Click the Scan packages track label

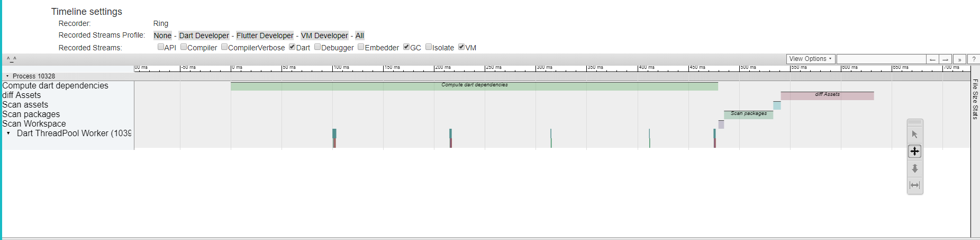[x=31, y=114]
